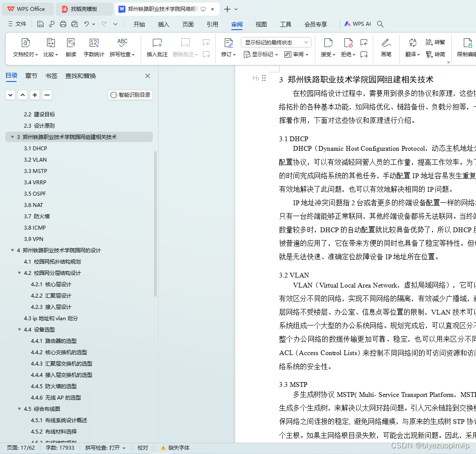Click 拒绝 reject changes icon
The image size is (476, 454).
pos(348,47)
